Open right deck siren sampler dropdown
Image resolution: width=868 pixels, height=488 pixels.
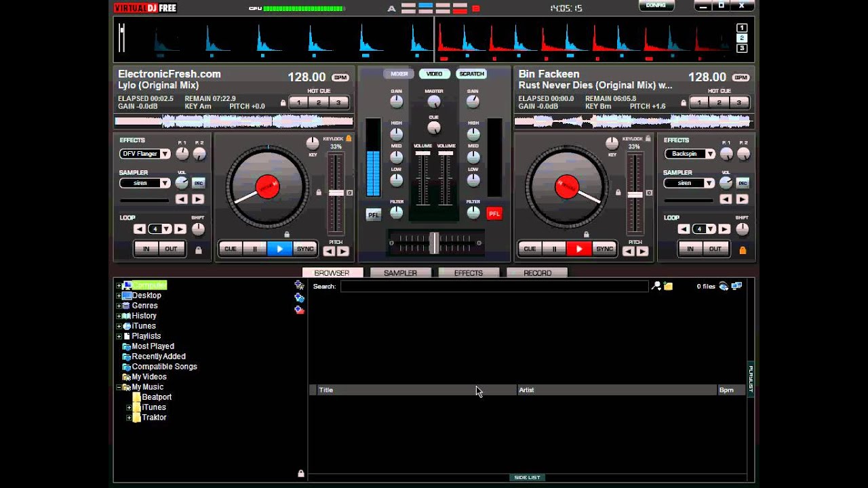709,183
